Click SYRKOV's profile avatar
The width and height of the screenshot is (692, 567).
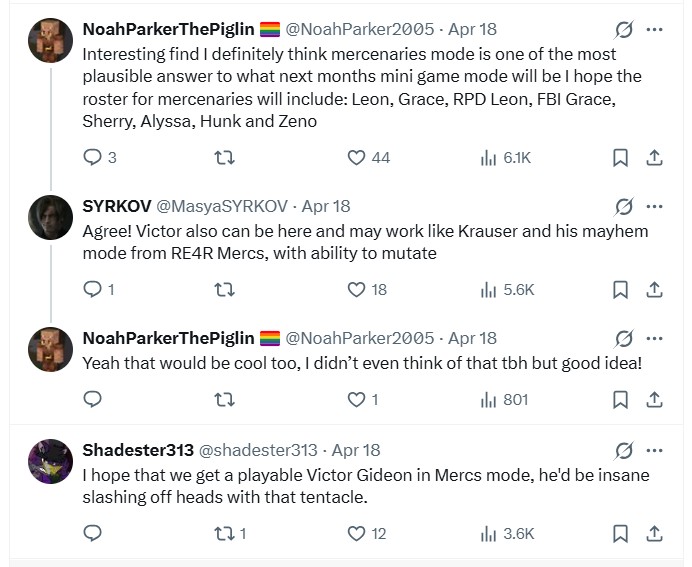click(x=50, y=216)
